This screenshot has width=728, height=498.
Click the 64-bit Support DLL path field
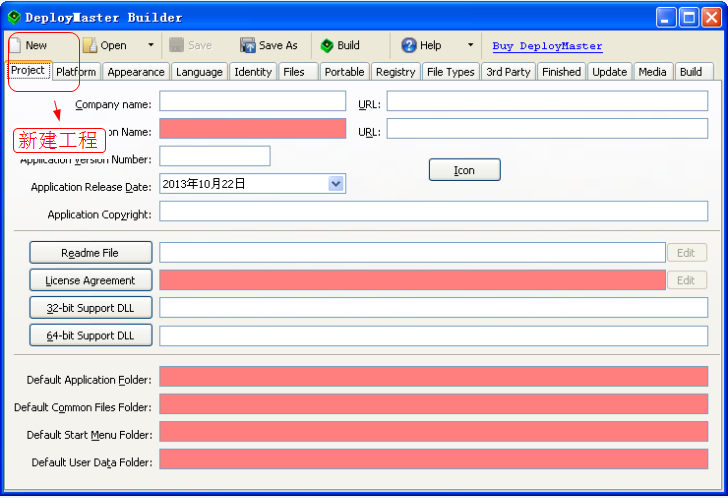pos(434,336)
